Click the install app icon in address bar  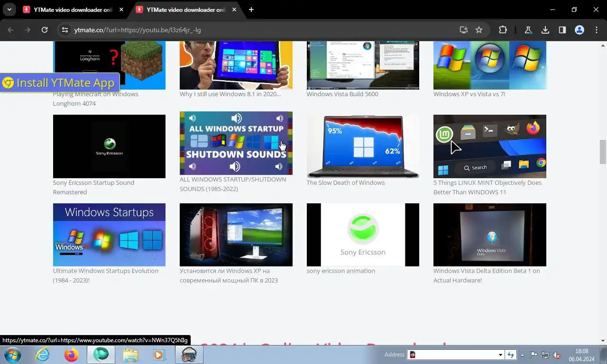coord(464,30)
